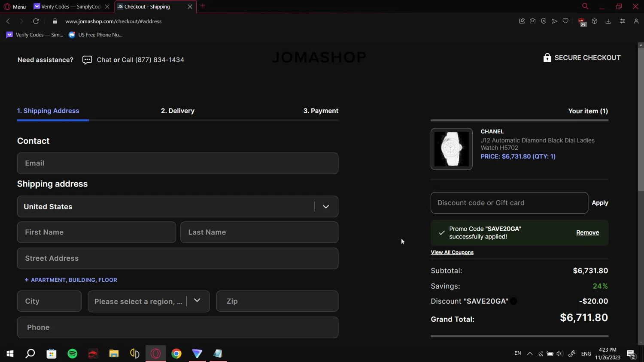
Task: Open View All Coupons link
Action: tap(452, 252)
